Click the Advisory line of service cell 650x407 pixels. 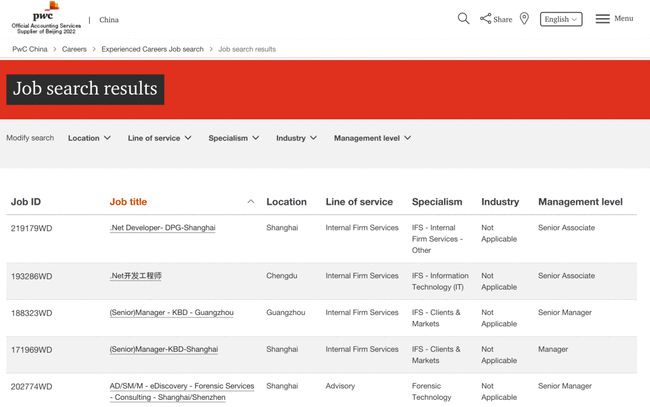340,386
